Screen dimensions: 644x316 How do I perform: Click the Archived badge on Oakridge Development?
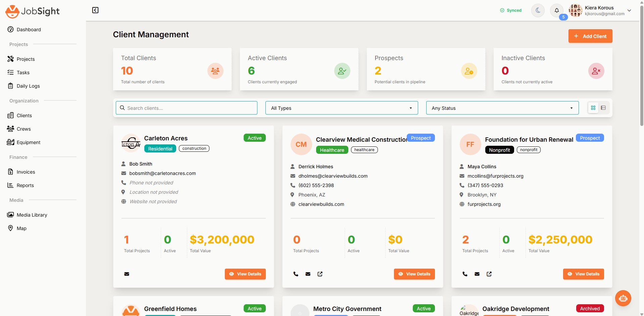click(590, 309)
